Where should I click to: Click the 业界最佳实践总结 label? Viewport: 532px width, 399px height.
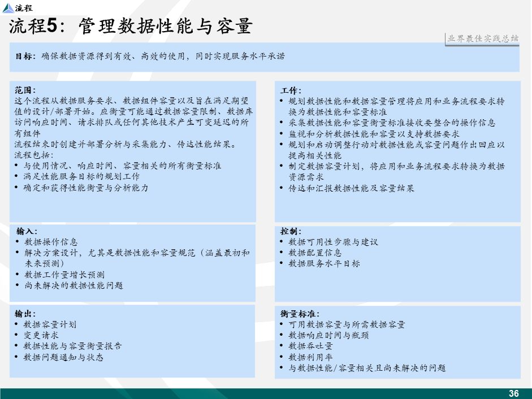pos(482,38)
